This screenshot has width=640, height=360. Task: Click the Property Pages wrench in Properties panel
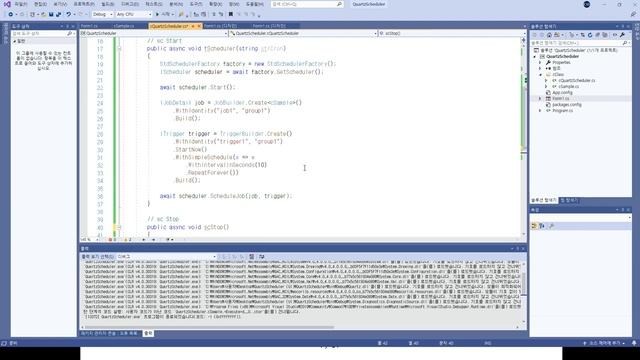pyautogui.click(x=552, y=226)
